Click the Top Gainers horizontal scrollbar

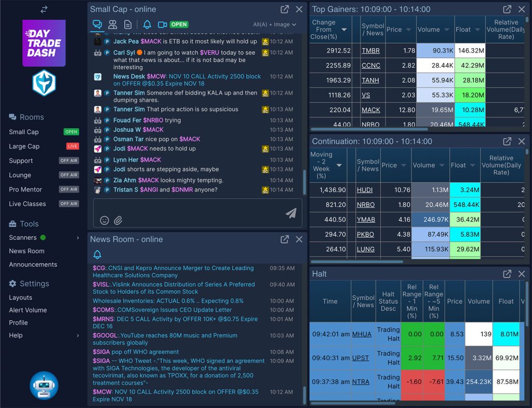click(x=369, y=129)
